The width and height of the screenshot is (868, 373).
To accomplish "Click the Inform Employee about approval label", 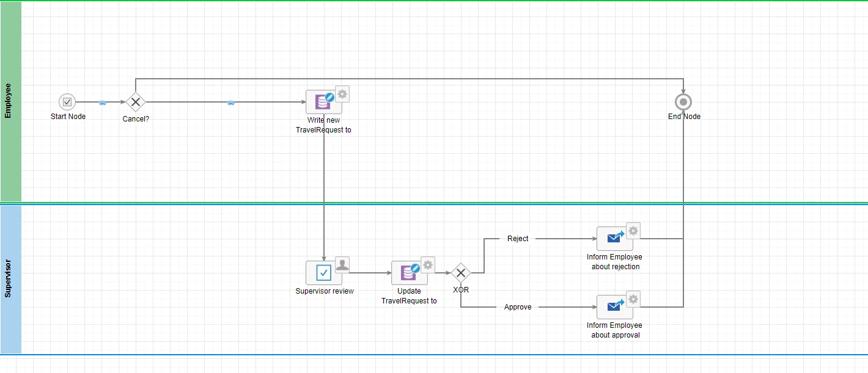I will pyautogui.click(x=615, y=330).
